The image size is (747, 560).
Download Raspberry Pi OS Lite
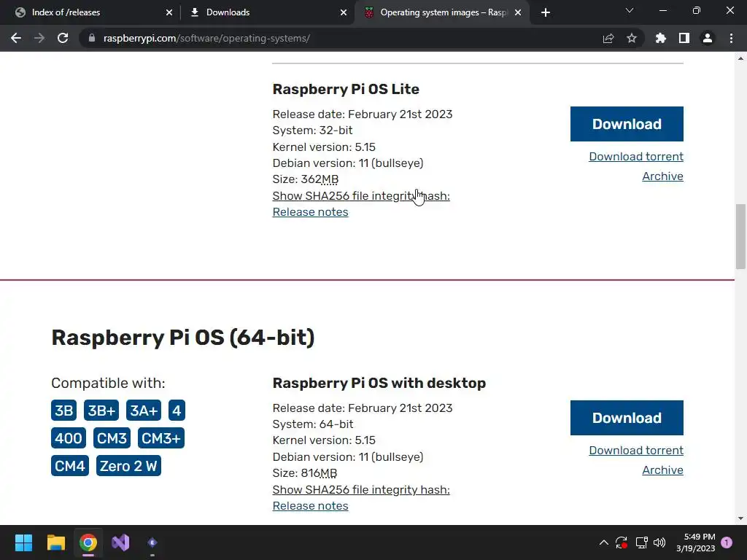[x=627, y=124]
